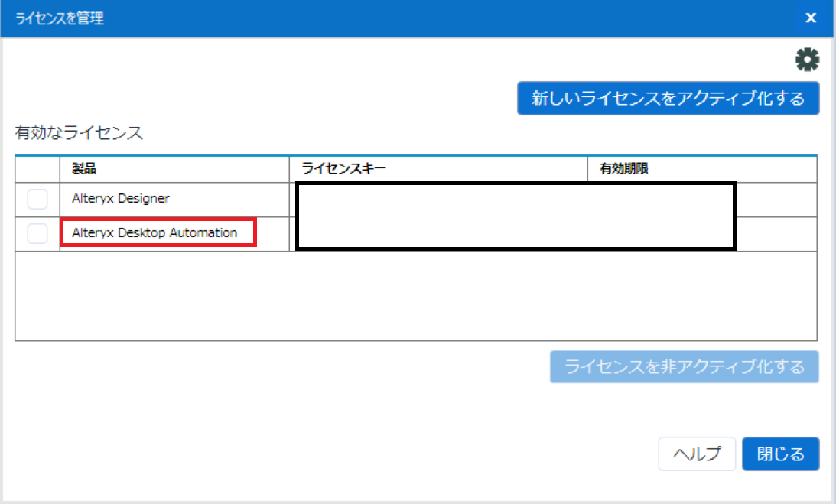836x504 pixels.
Task: Click the 製品 column header
Action: [174, 169]
